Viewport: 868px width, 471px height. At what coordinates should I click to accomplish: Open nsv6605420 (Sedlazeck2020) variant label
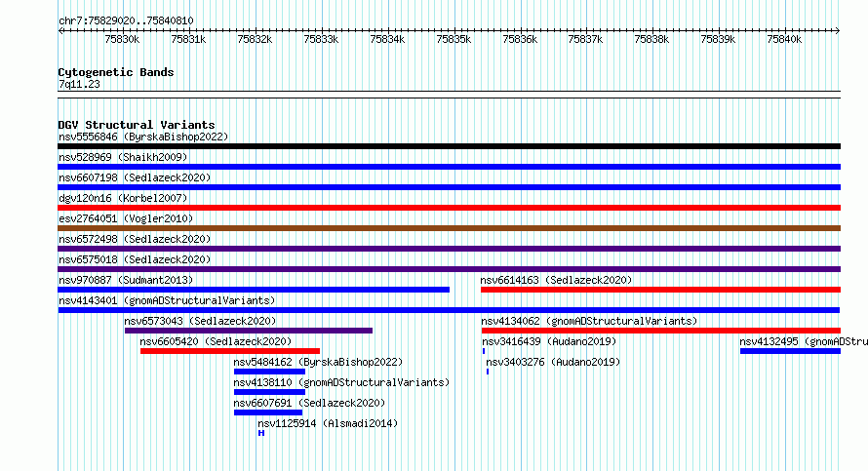[x=216, y=341]
